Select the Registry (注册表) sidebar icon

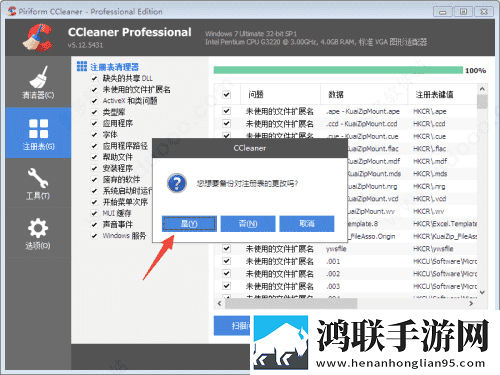coord(38,133)
